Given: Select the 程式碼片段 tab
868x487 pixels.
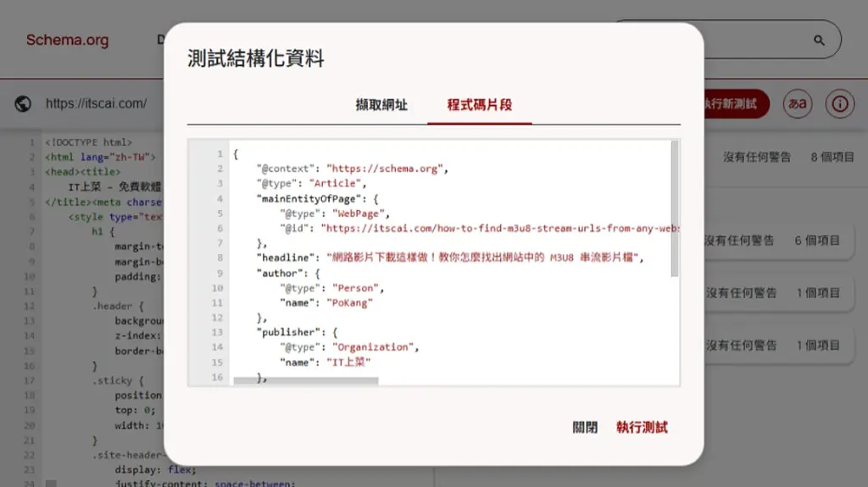Looking at the screenshot, I should [x=480, y=104].
